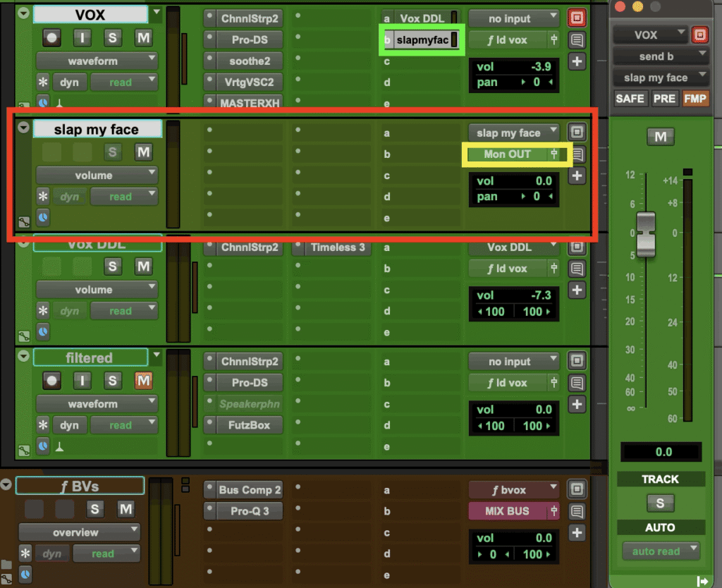Click the VOX track playlist arrow

click(x=157, y=12)
